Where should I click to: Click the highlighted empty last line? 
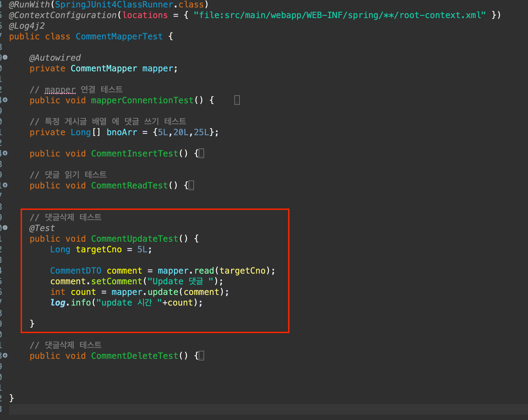tap(266, 409)
